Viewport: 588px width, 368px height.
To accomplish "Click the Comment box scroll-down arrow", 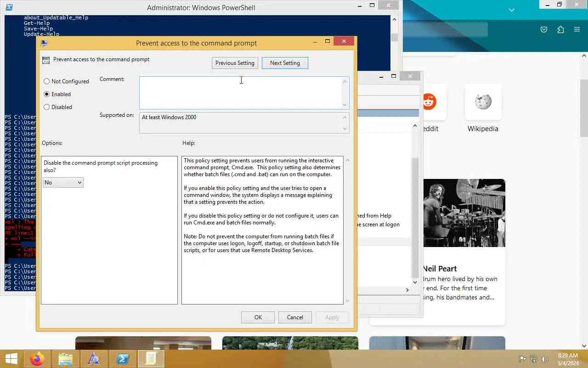I will tap(345, 105).
